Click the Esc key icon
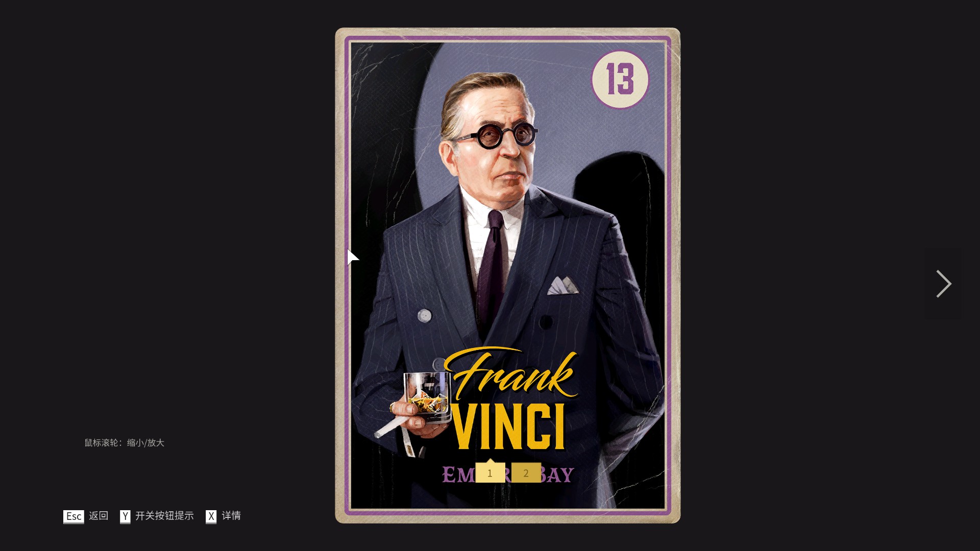 pyautogui.click(x=73, y=516)
